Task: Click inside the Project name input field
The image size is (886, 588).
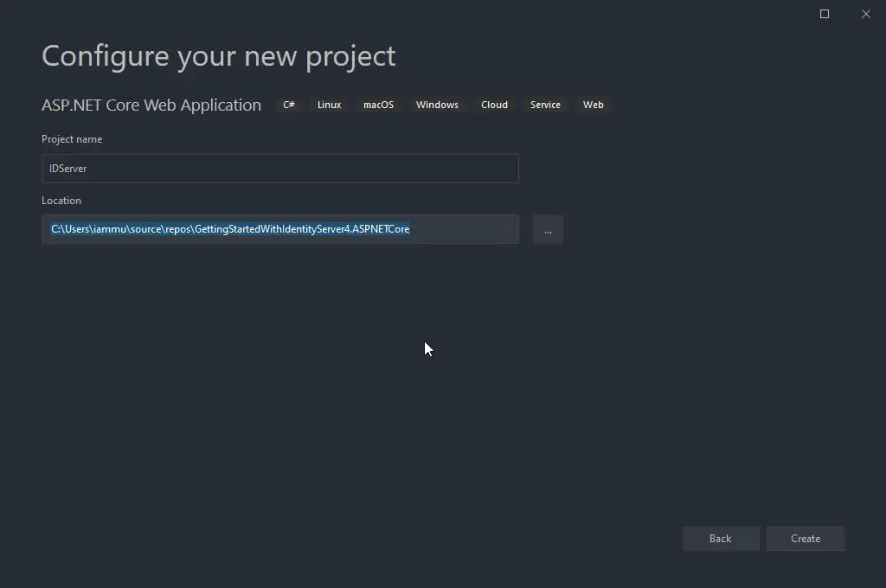Action: [x=279, y=168]
